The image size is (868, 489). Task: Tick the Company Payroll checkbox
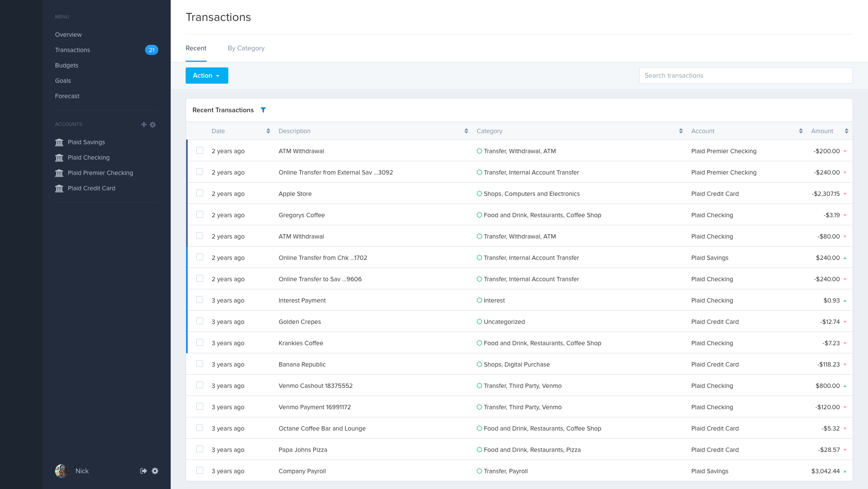(200, 470)
